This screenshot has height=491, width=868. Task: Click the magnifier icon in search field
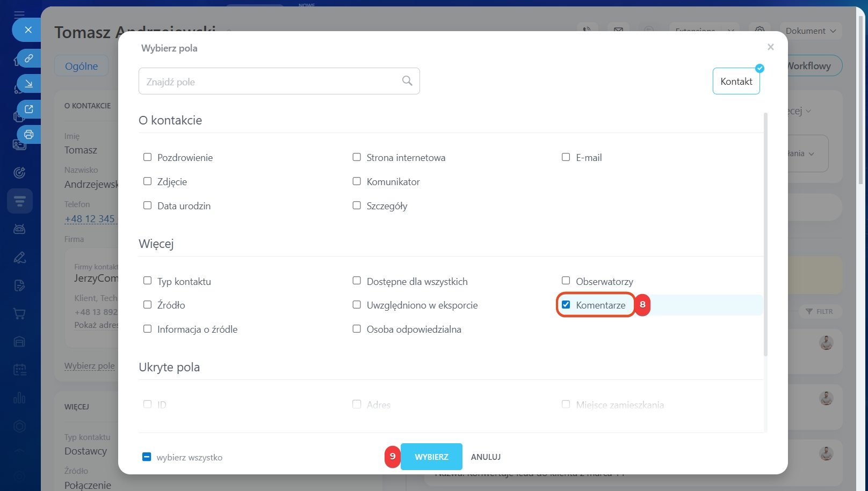pos(407,80)
